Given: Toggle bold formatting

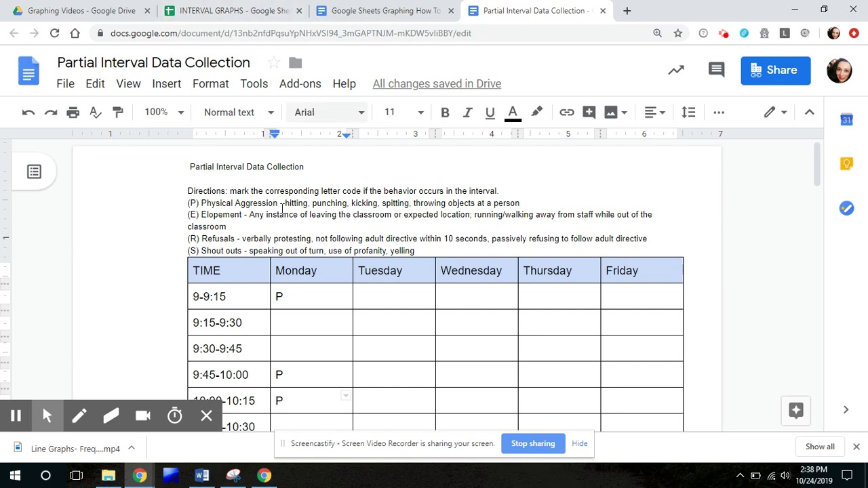Looking at the screenshot, I should click(445, 113).
